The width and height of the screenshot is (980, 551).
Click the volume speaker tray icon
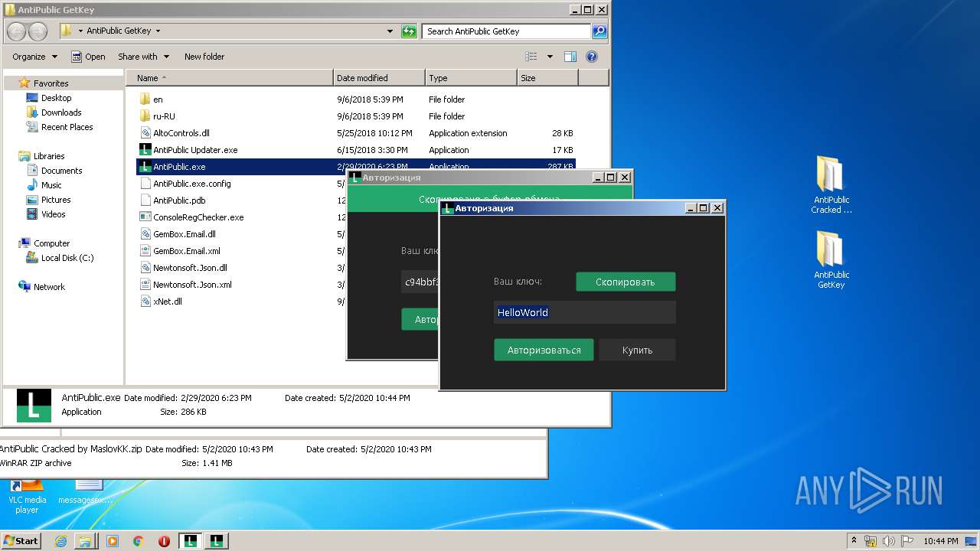[x=890, y=540]
